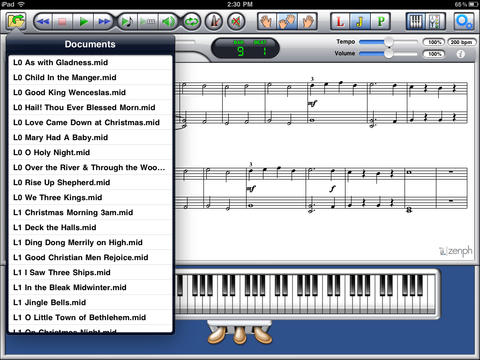Click the Tempo slider knob

pos(388,42)
